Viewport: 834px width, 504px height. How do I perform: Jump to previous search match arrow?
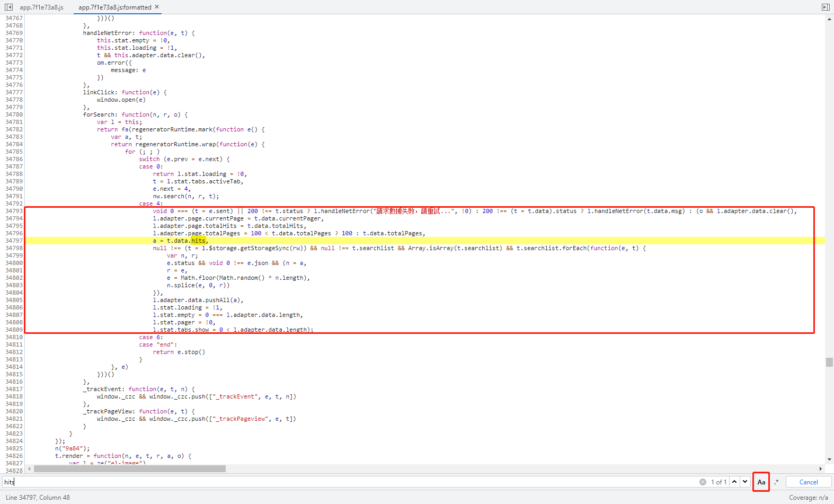[734, 482]
